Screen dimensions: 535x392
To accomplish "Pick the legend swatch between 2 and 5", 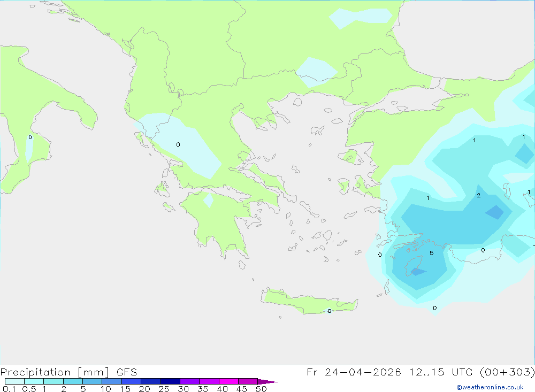I will pos(73,381).
